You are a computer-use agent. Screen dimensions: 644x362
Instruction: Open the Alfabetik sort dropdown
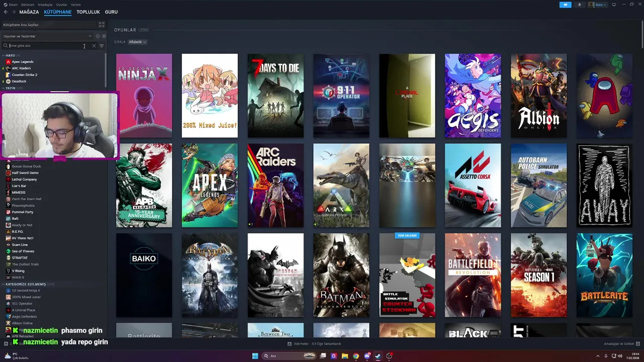[x=137, y=42]
